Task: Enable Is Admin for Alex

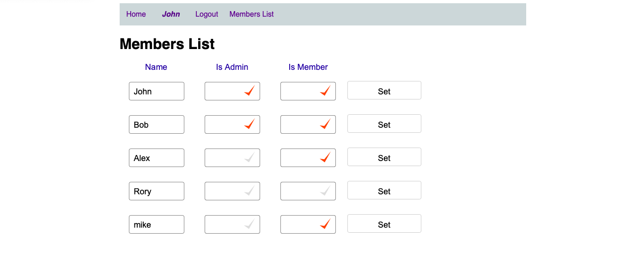Action: 249,158
